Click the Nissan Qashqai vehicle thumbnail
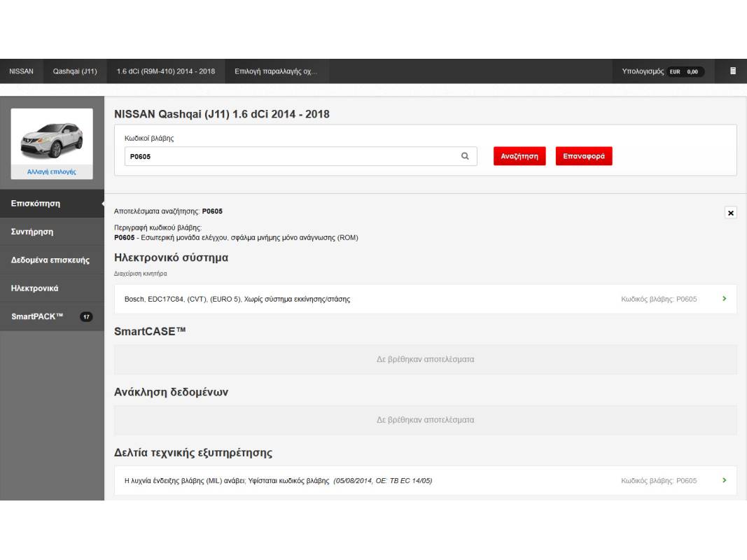This screenshot has height=560, width=747. [52, 140]
